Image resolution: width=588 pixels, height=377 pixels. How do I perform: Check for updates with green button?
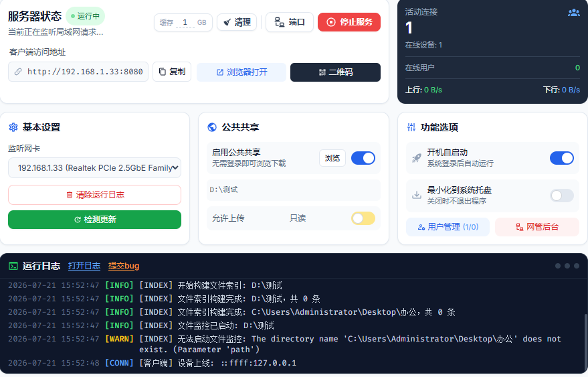(x=94, y=220)
